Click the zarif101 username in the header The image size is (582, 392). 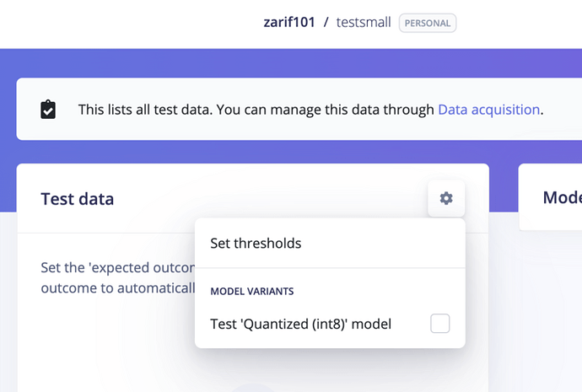pos(289,23)
